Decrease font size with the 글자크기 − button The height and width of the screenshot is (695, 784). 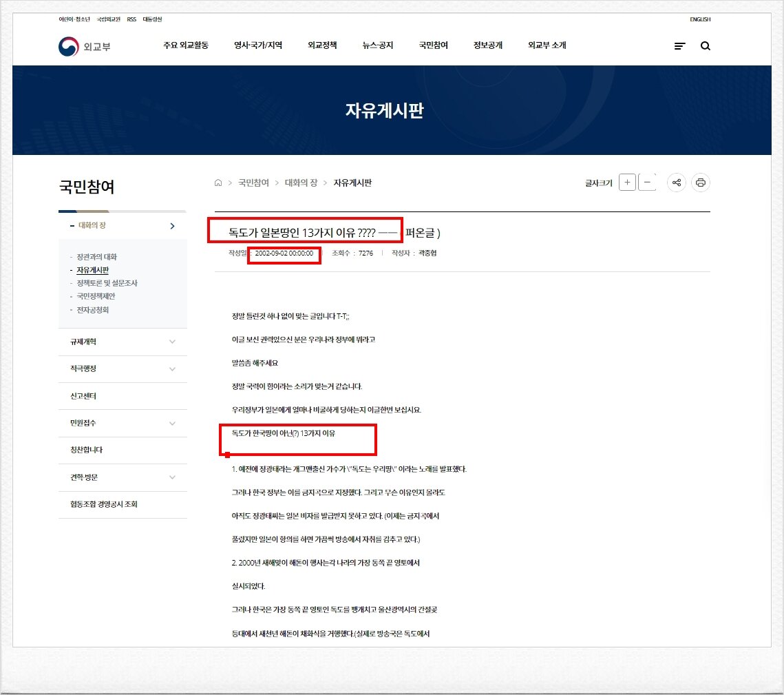coord(648,182)
